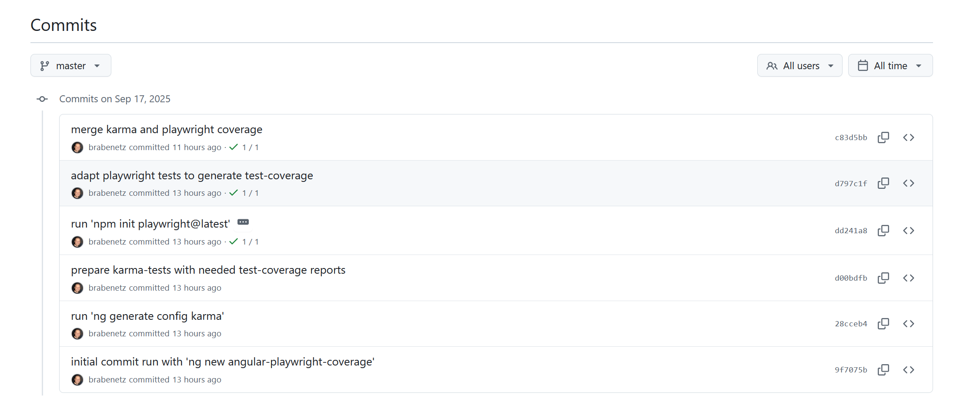The height and width of the screenshot is (419, 980).
Task: Open the All time date filter
Action: click(890, 66)
